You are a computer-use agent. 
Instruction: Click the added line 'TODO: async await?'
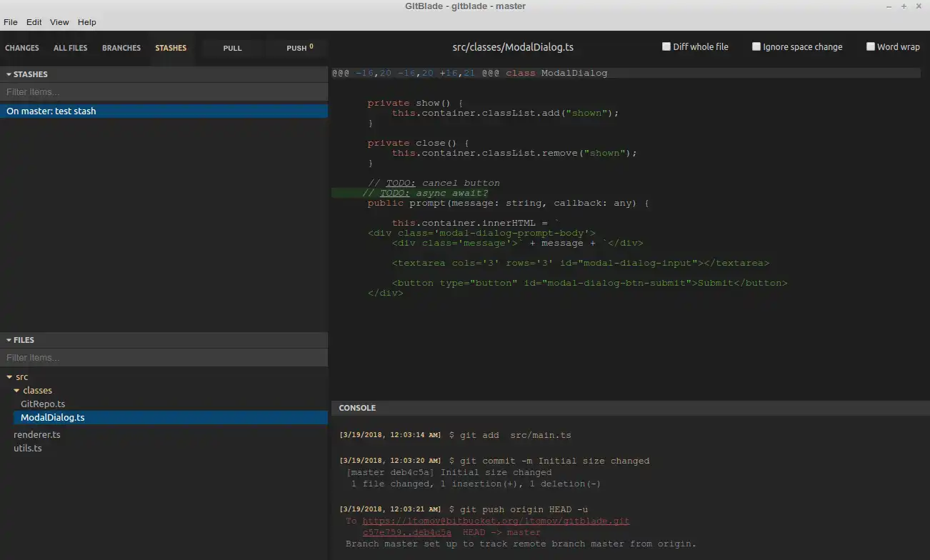(425, 193)
